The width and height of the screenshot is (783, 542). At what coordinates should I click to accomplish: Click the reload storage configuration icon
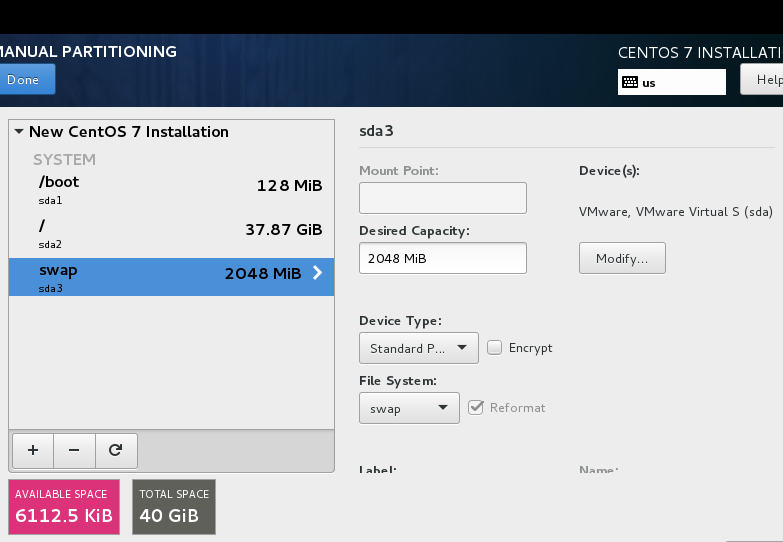[x=116, y=451]
